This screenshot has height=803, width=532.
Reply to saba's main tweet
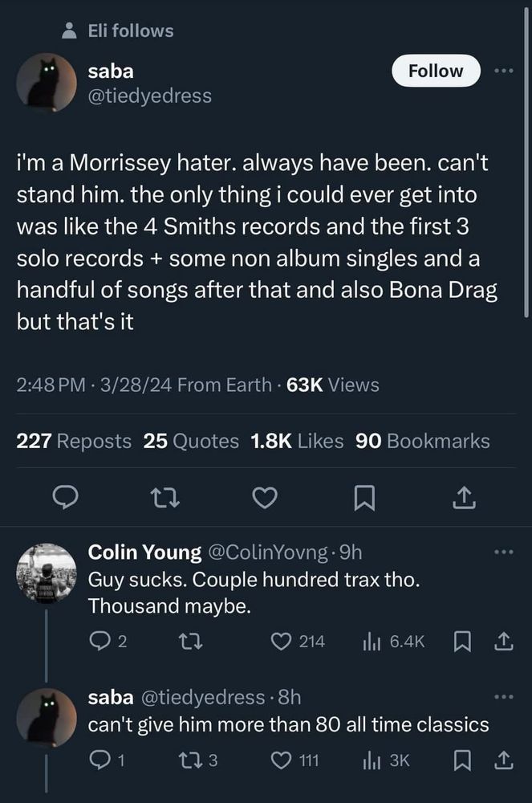(63, 500)
